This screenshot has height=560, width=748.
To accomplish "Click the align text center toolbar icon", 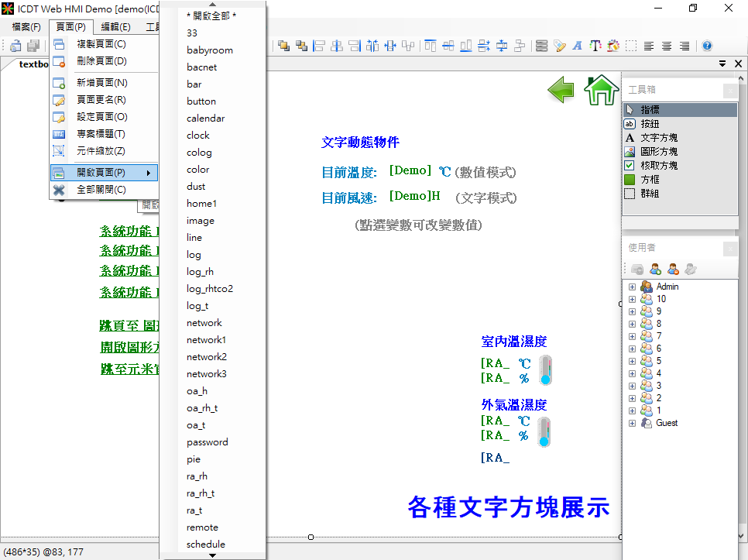I will coord(667,46).
